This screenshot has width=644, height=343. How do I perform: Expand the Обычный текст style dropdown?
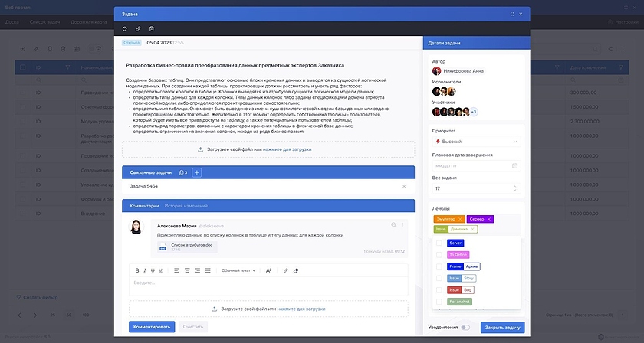[238, 270]
